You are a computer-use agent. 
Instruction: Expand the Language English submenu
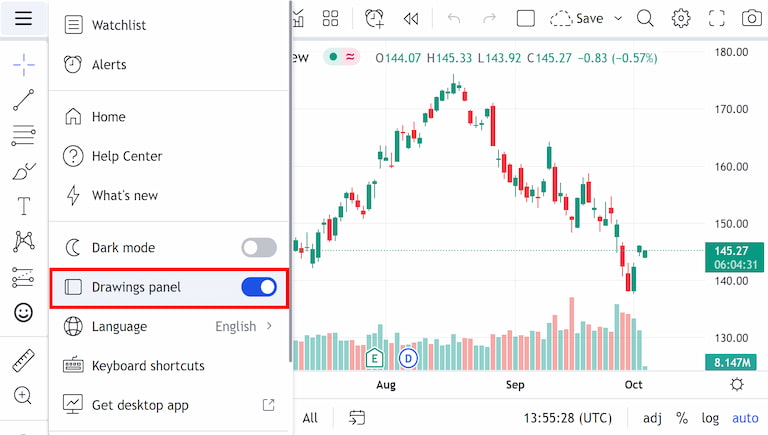pyautogui.click(x=169, y=326)
